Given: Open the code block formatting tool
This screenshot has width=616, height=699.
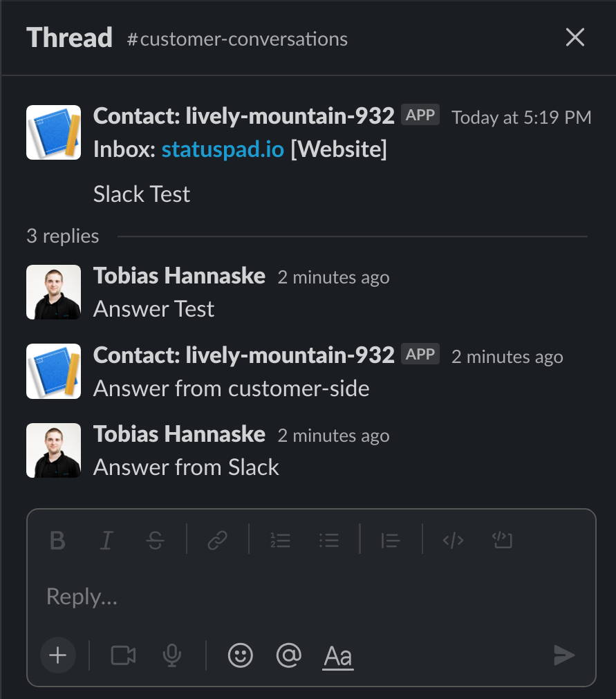Looking at the screenshot, I should point(502,541).
